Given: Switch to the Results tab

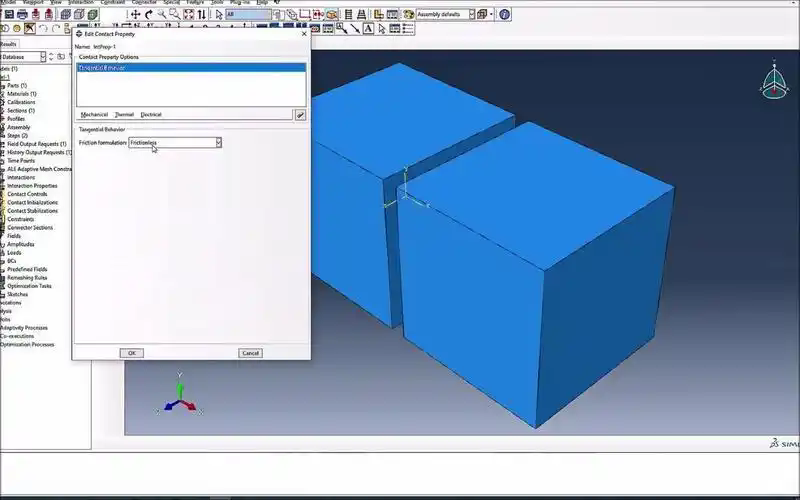Looking at the screenshot, I should click(8, 44).
